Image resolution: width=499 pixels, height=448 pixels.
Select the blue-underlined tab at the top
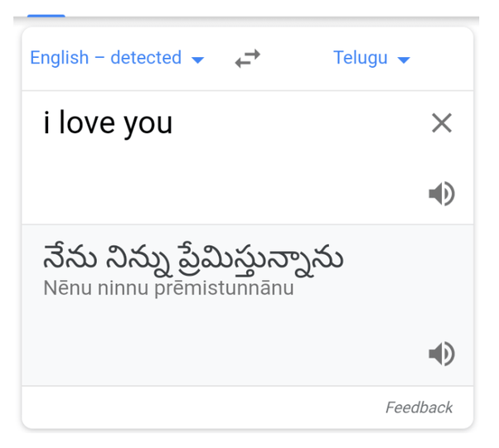(x=46, y=15)
